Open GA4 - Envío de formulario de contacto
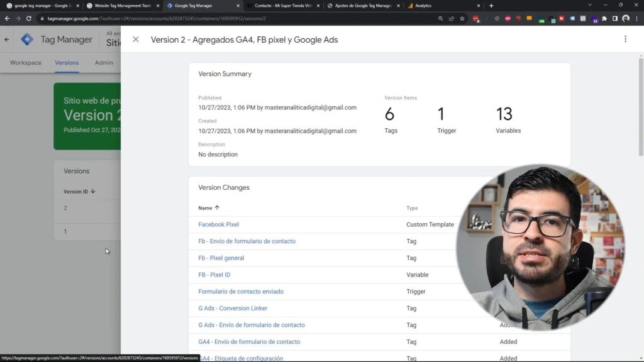 (x=249, y=342)
